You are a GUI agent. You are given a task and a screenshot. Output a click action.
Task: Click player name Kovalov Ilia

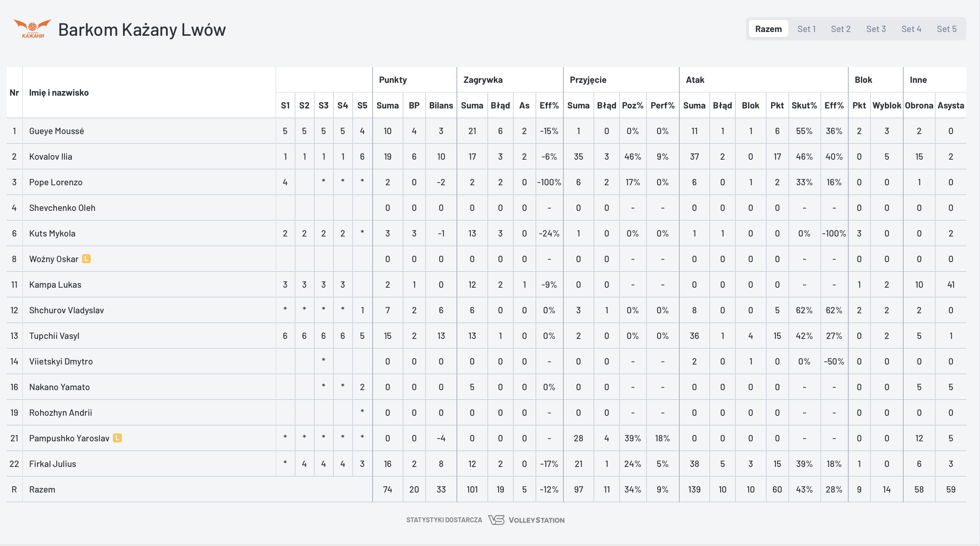click(50, 157)
